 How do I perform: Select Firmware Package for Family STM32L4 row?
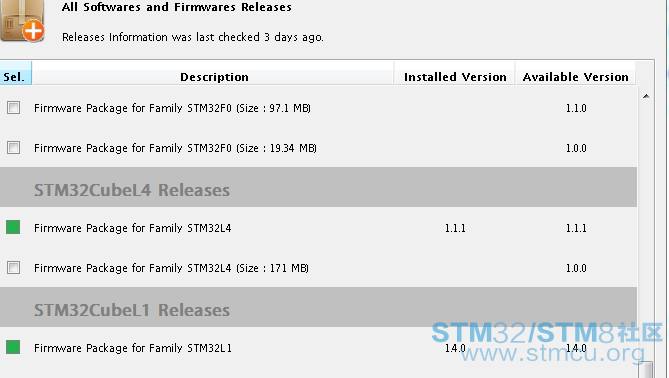click(318, 227)
